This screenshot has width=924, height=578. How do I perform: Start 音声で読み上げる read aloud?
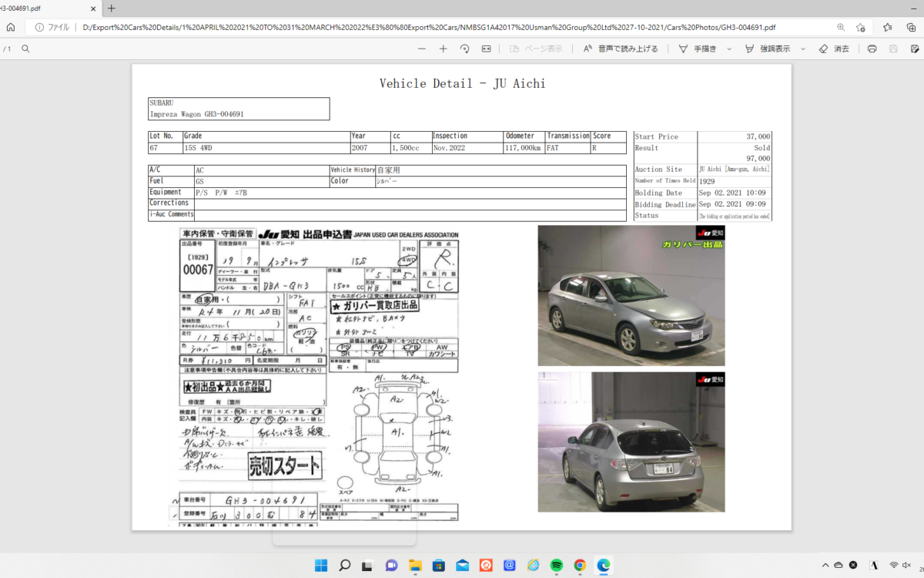[620, 49]
